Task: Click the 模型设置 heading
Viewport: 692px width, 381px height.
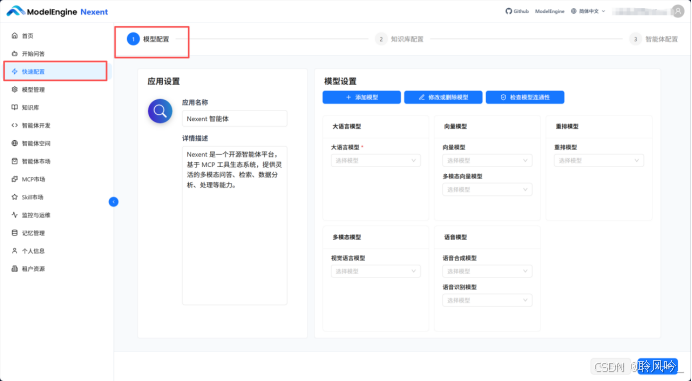Action: [x=340, y=81]
